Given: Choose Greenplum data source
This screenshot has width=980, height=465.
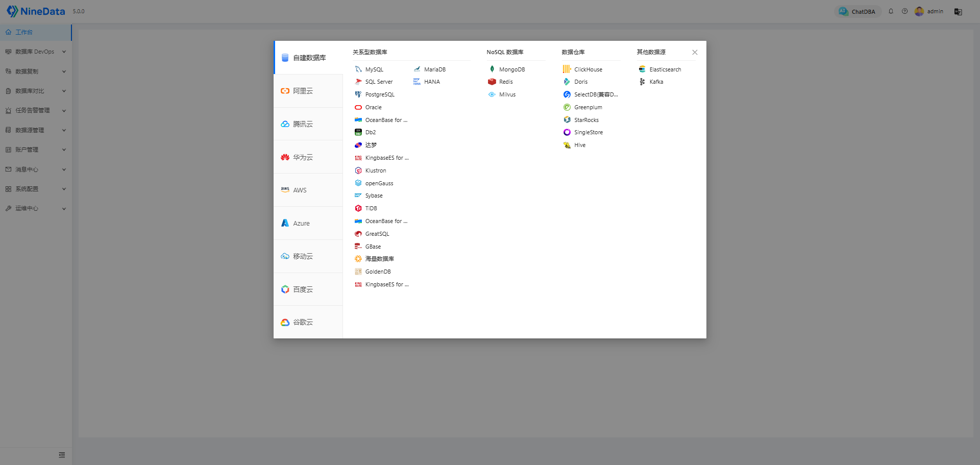Looking at the screenshot, I should tap(583, 107).
